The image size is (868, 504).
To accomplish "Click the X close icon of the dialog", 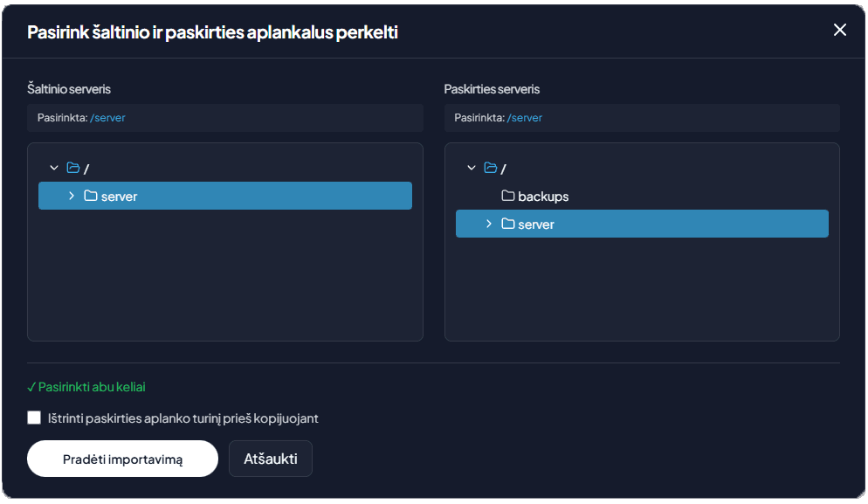I will point(839,29).
